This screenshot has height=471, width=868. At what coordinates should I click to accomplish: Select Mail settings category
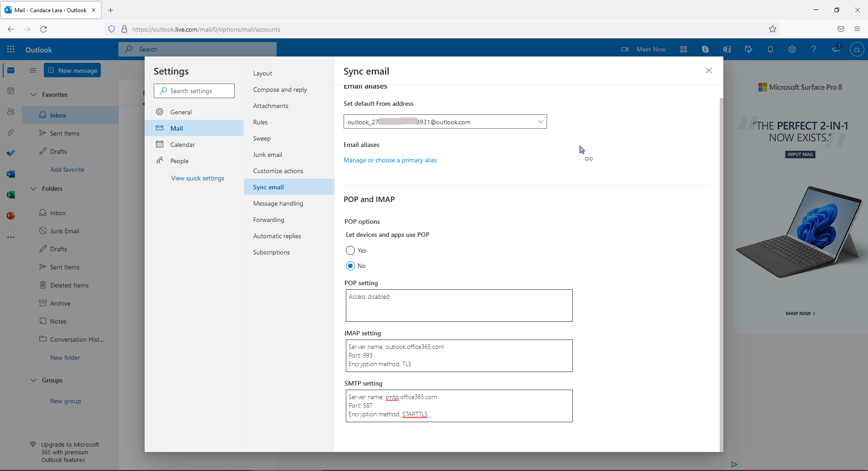click(x=194, y=128)
